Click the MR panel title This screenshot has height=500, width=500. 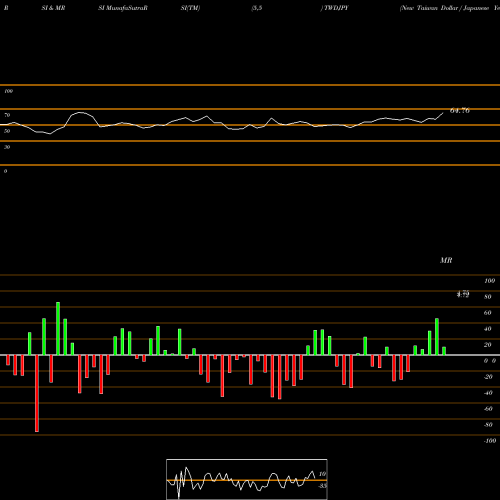(x=446, y=260)
